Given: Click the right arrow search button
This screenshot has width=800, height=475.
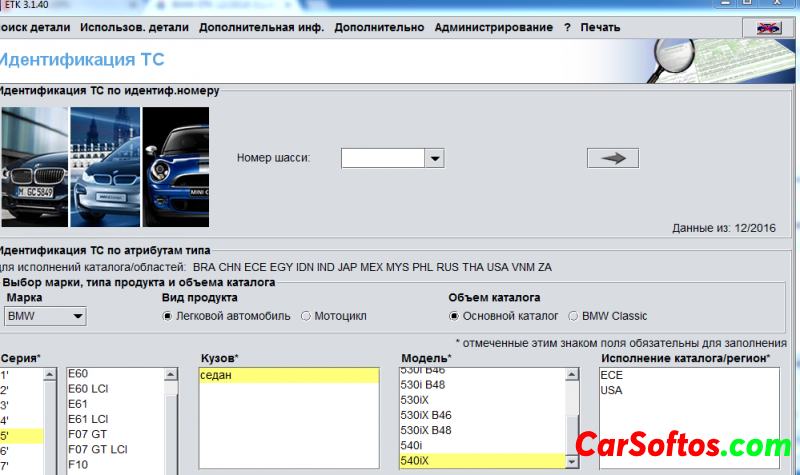Looking at the screenshot, I should (x=612, y=158).
